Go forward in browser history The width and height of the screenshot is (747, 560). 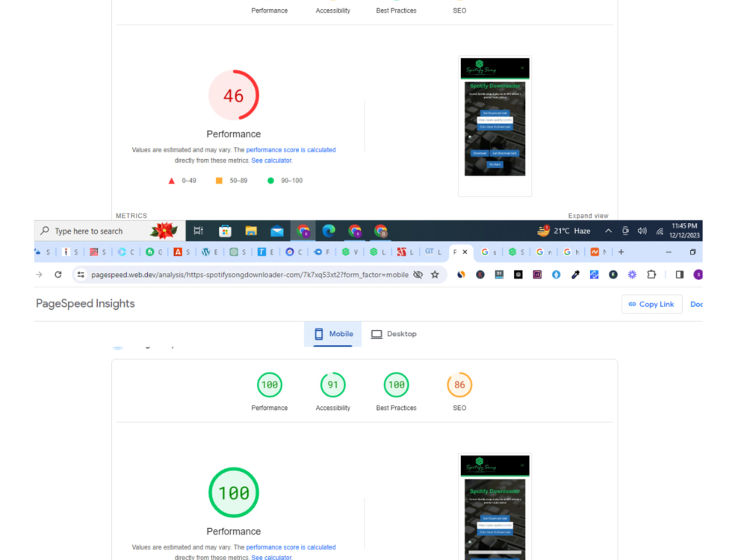[x=39, y=275]
